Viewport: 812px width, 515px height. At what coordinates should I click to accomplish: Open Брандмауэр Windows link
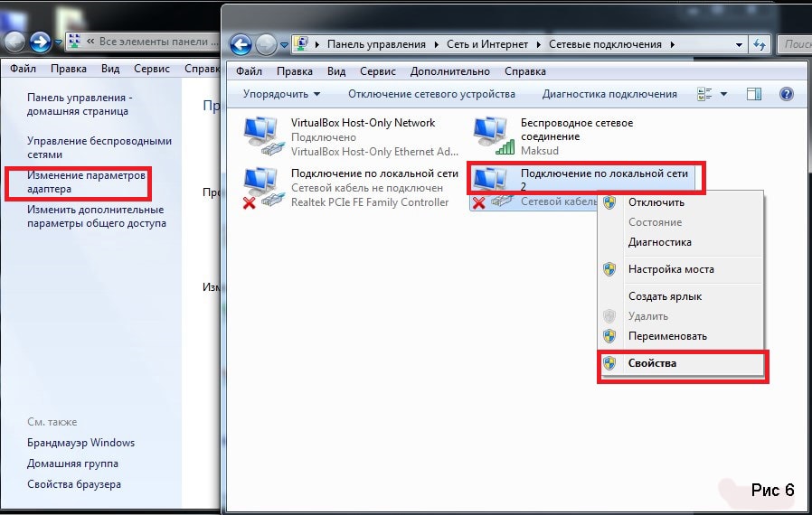click(x=80, y=443)
